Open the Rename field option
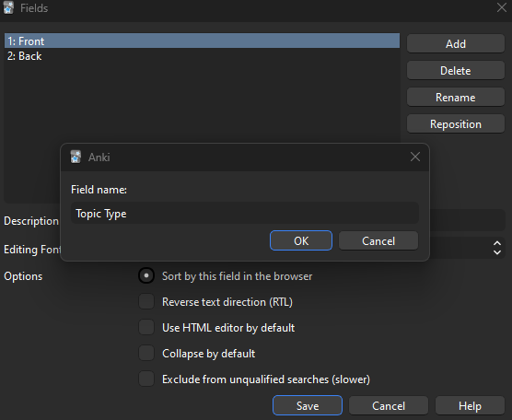512x420 pixels. [x=456, y=97]
